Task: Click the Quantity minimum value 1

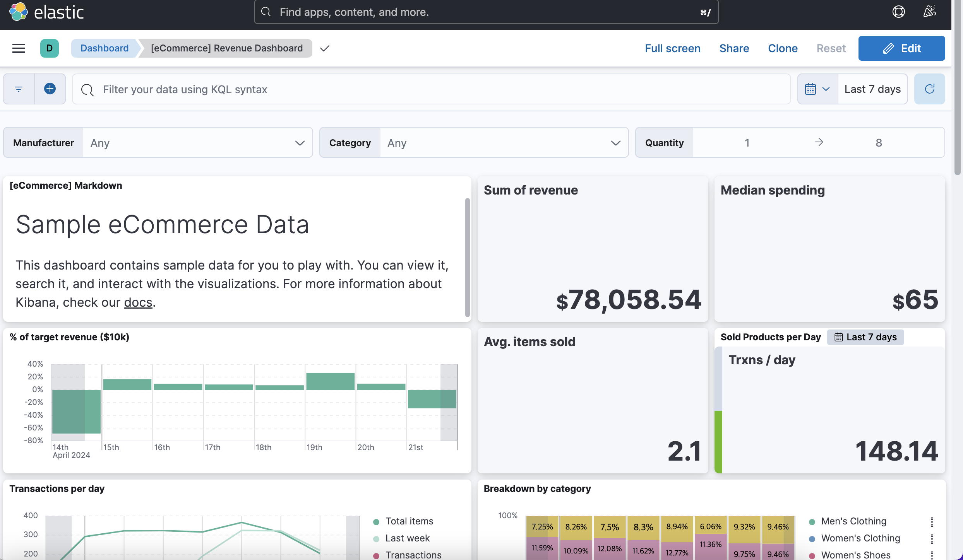Action: click(747, 143)
